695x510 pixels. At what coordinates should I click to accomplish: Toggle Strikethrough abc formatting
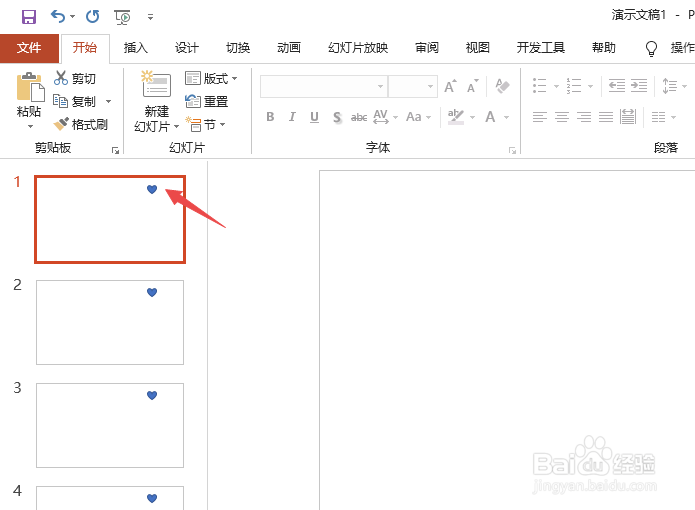click(359, 117)
